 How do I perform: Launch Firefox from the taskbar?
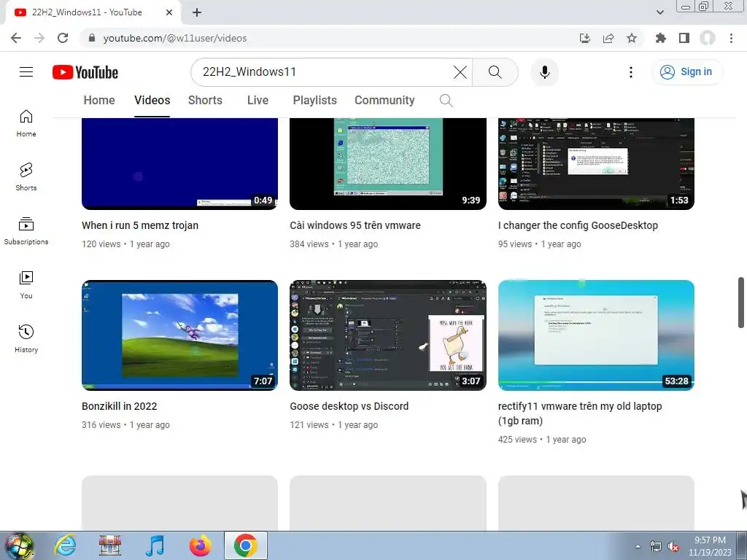pyautogui.click(x=200, y=545)
